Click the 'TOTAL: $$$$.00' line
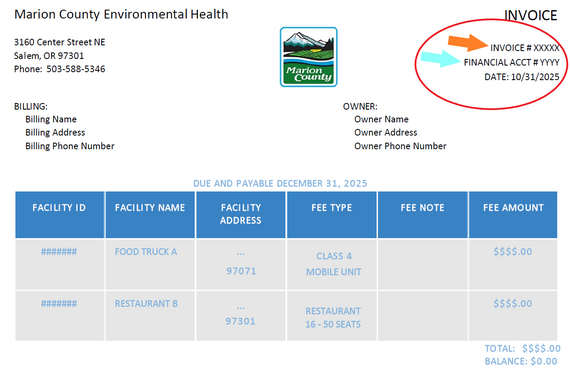This screenshot has height=368, width=570. pos(522,349)
